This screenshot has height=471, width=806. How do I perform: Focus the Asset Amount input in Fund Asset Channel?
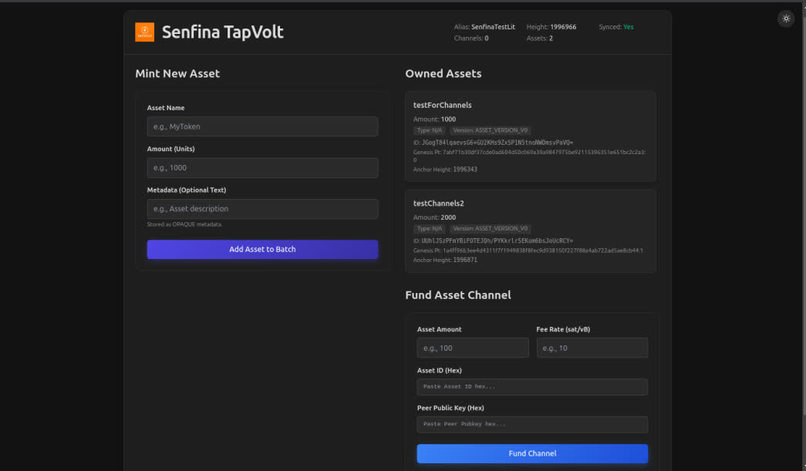coord(472,348)
